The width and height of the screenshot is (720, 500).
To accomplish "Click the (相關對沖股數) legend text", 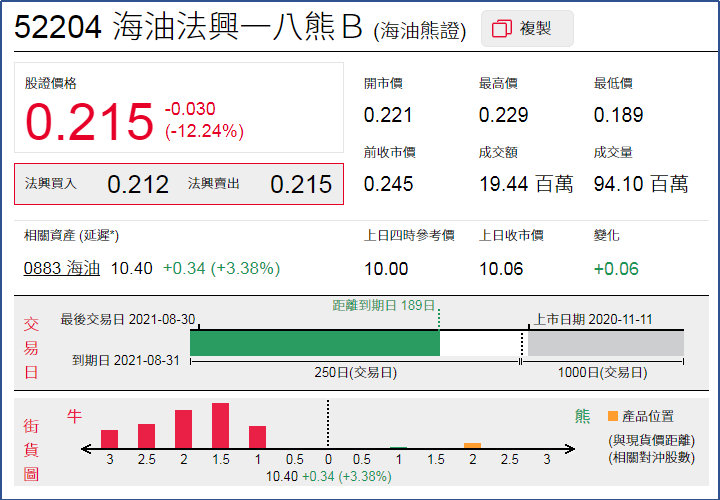I will pyautogui.click(x=652, y=457).
